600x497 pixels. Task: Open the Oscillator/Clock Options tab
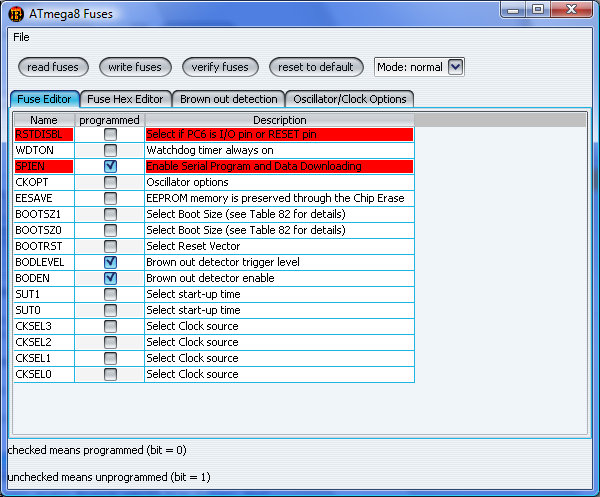coord(350,99)
